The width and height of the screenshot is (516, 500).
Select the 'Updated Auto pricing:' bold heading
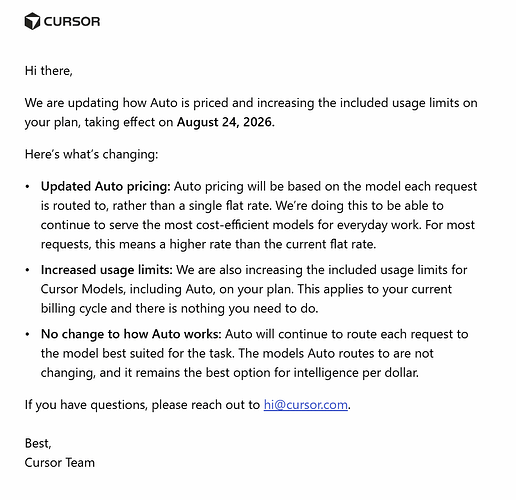coord(106,186)
